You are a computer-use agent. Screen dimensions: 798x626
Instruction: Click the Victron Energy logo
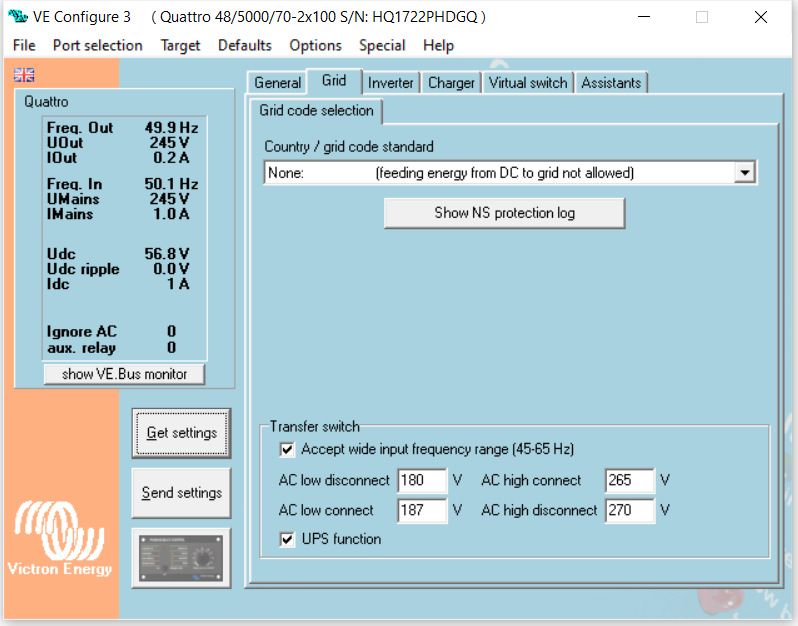coord(60,539)
